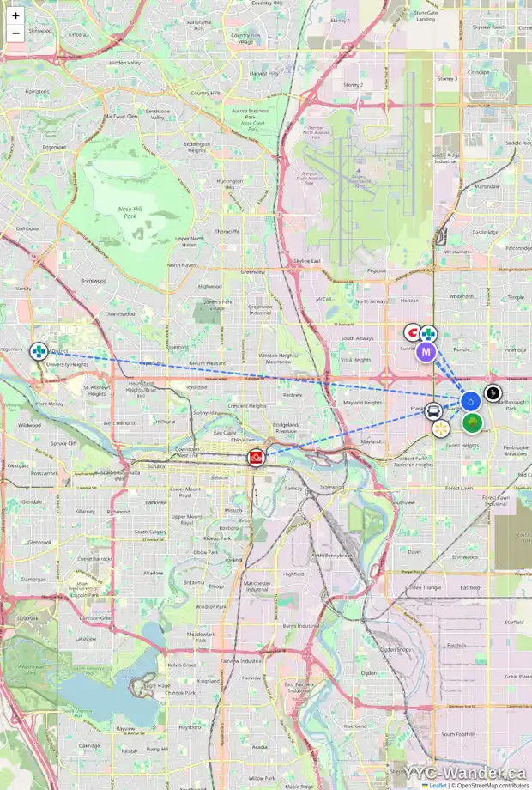Open the green tree park marker
This screenshot has width=532, height=790.
[473, 423]
